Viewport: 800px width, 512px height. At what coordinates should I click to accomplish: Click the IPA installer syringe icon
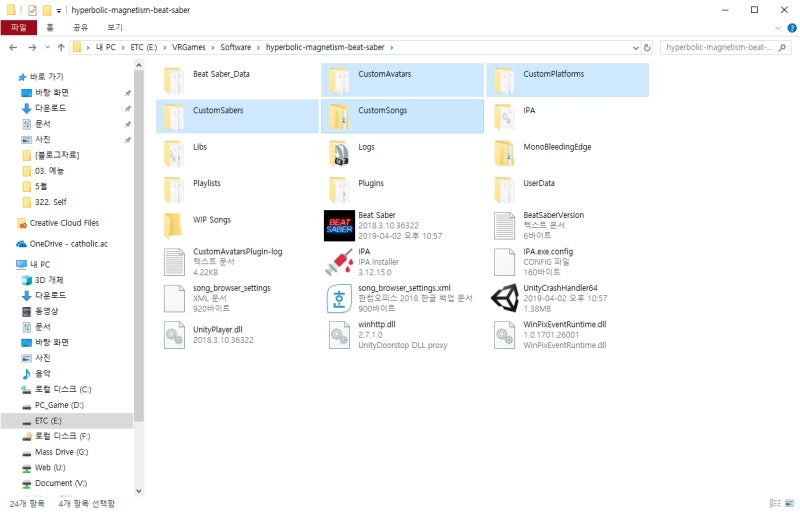339,262
